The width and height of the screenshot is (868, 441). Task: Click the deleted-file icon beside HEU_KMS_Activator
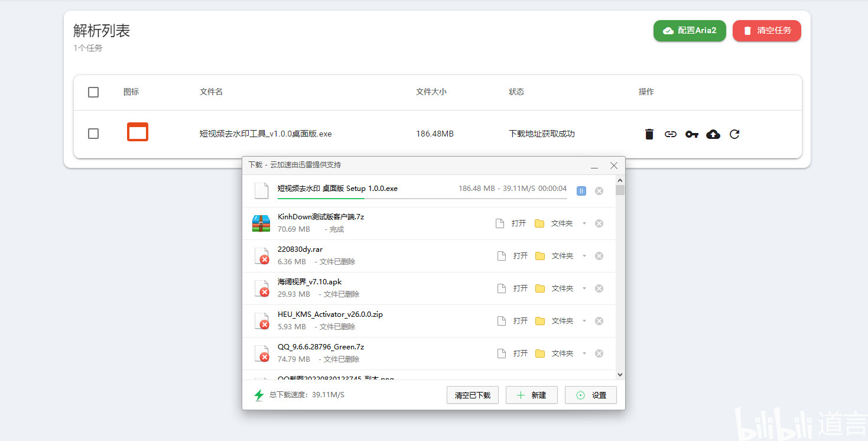262,321
